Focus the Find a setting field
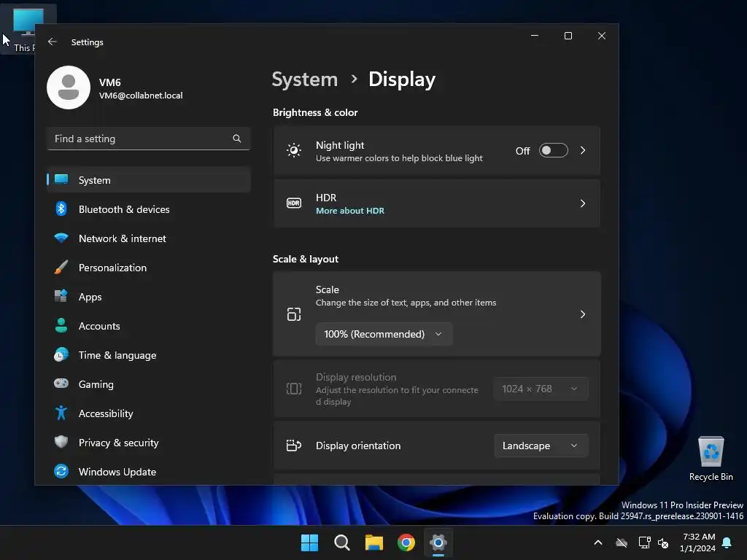The image size is (747, 560). [x=149, y=139]
